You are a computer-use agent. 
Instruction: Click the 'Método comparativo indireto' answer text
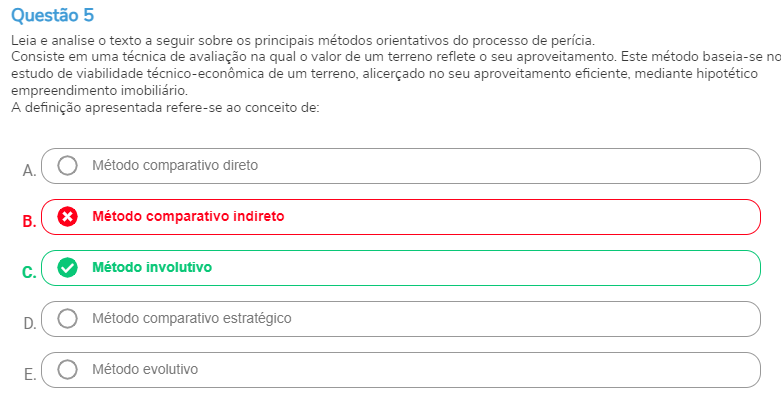click(188, 216)
